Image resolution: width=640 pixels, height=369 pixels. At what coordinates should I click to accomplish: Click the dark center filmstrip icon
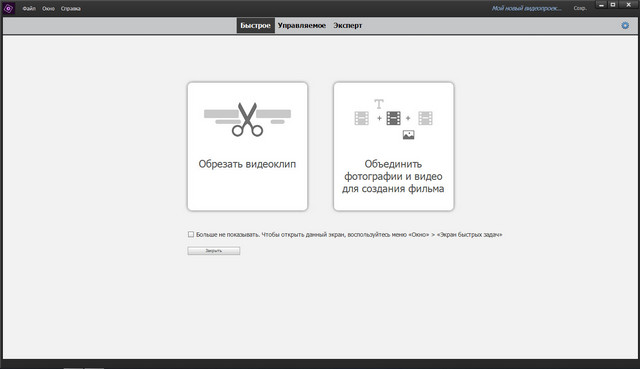pos(393,118)
